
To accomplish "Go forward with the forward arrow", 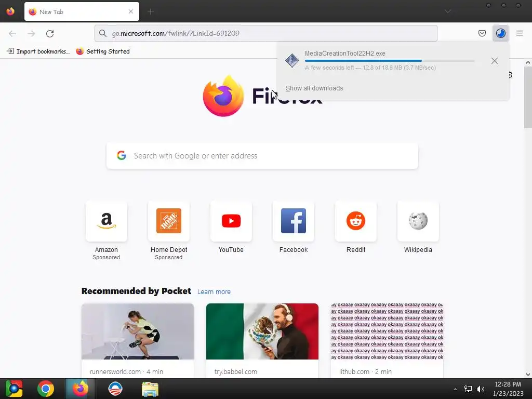I will point(31,33).
